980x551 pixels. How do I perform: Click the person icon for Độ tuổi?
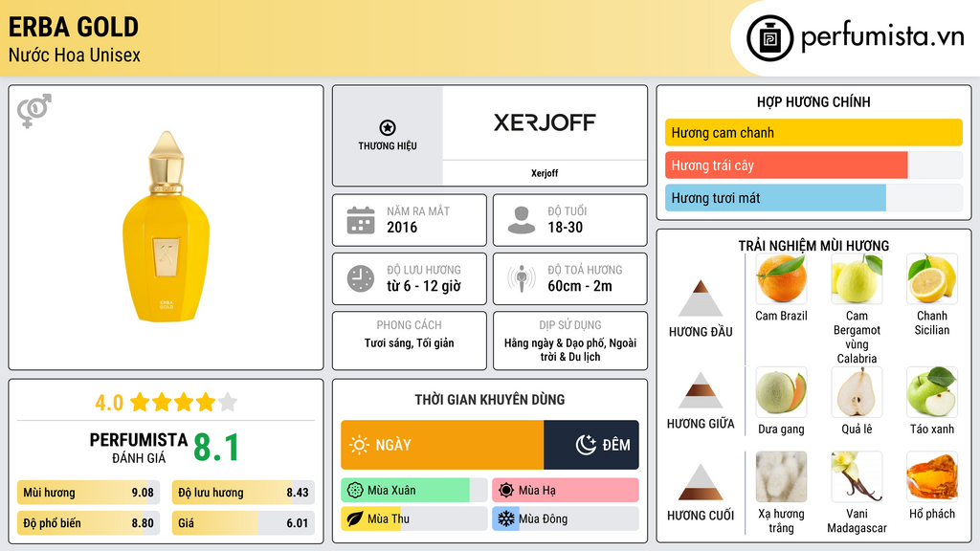522,220
